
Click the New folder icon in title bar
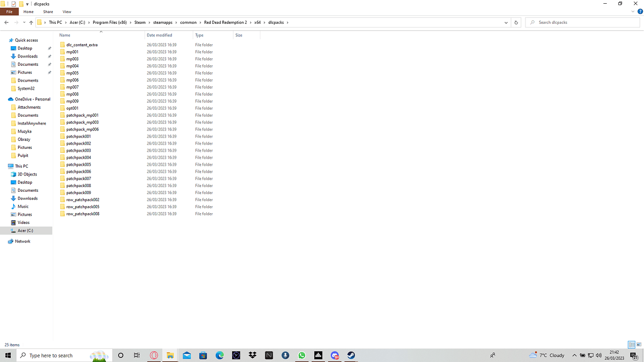click(21, 4)
